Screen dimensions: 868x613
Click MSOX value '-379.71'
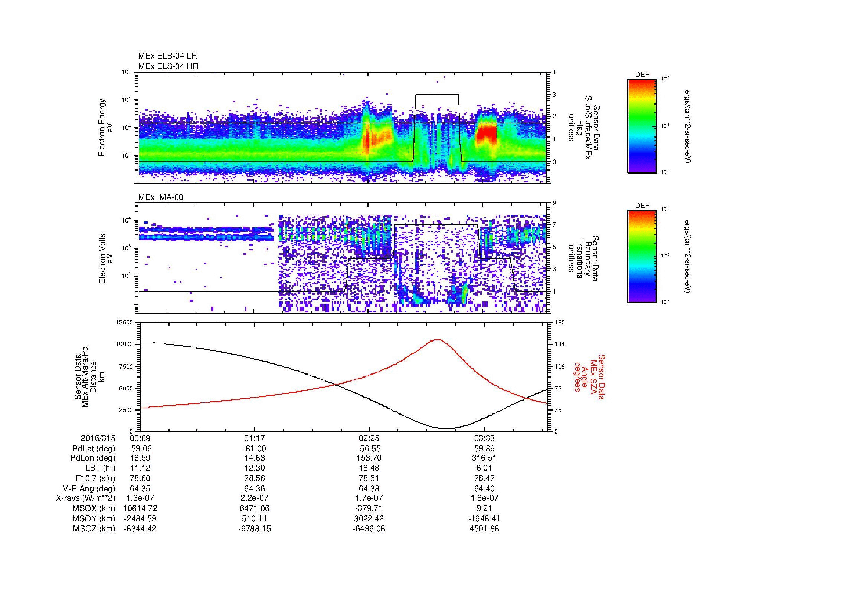pyautogui.click(x=369, y=508)
